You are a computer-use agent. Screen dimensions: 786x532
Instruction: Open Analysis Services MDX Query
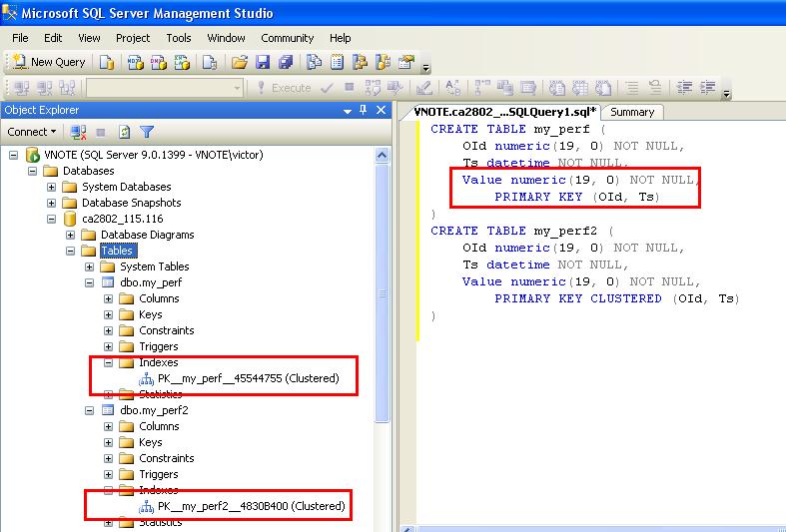point(136,62)
